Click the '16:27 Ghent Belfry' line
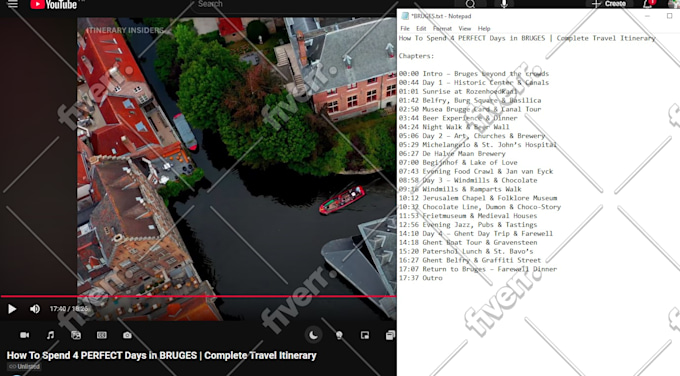This screenshot has height=376, width=680. tap(470, 260)
